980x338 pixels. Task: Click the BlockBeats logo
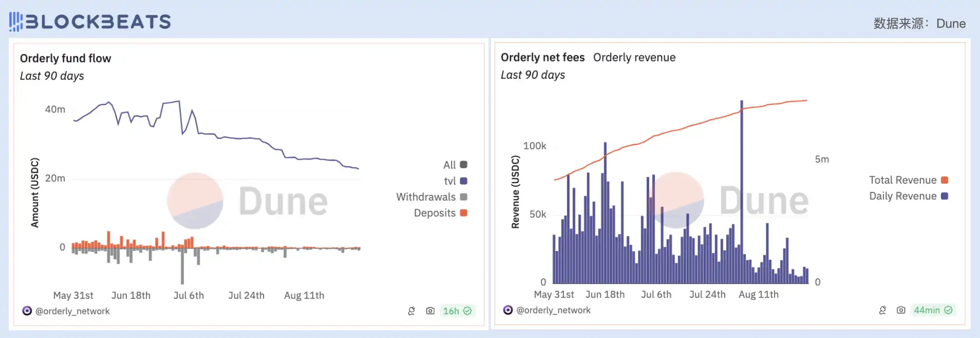[x=90, y=22]
